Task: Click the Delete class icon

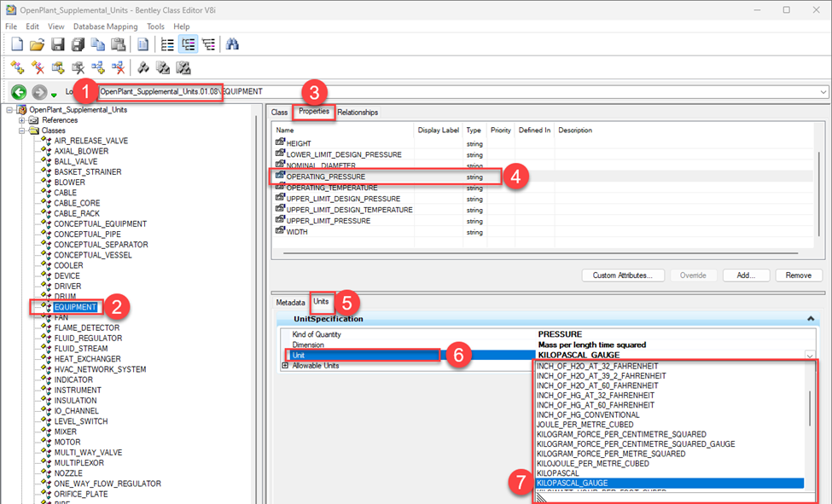Action: point(38,67)
